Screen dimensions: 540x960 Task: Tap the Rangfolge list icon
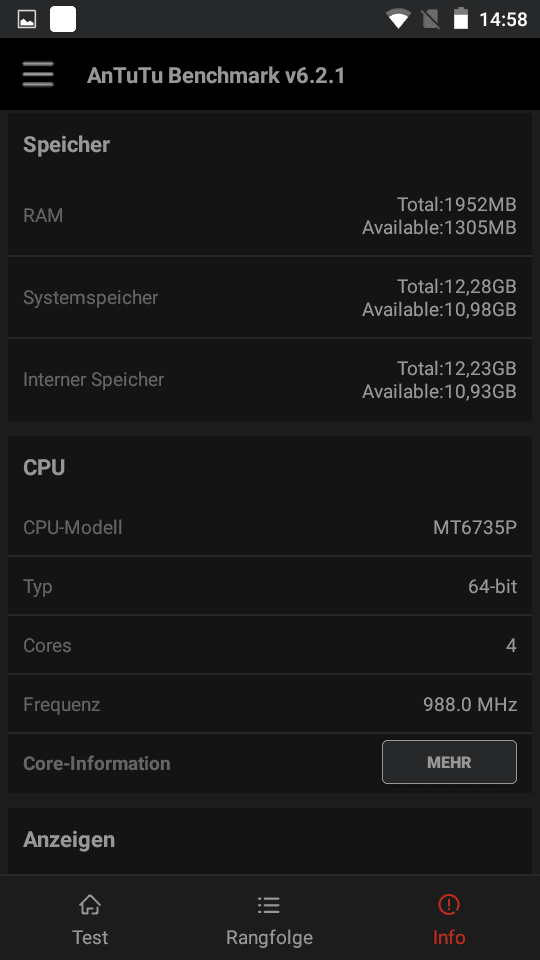269,904
